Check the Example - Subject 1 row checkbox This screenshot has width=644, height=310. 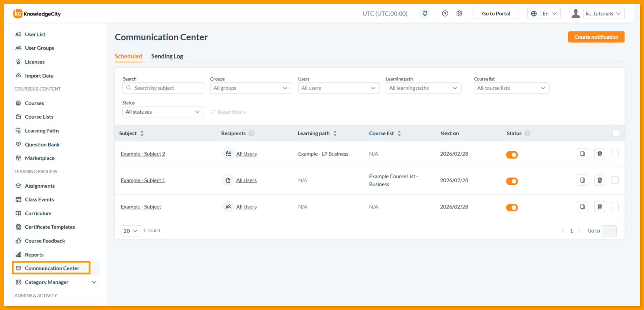[615, 180]
